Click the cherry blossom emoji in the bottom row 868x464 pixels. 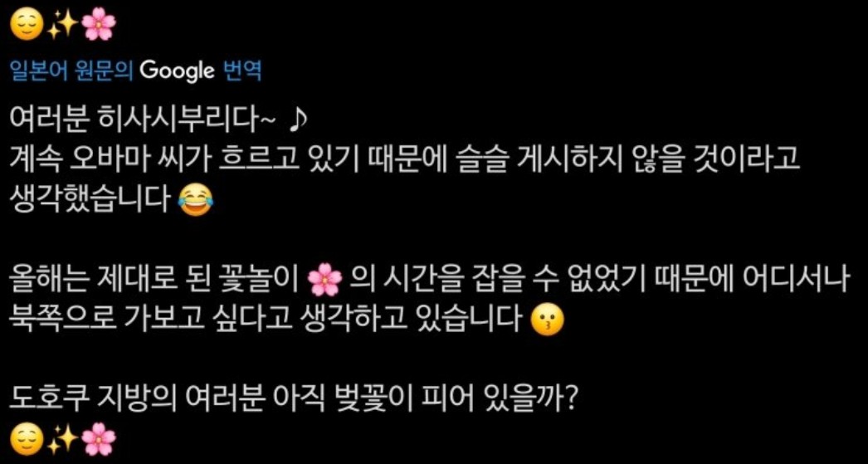[98, 442]
